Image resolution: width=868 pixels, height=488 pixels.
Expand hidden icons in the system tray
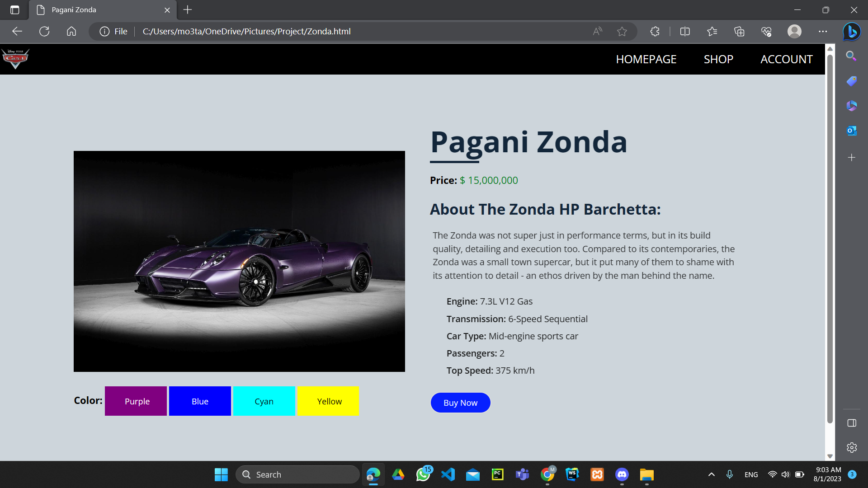pyautogui.click(x=711, y=474)
